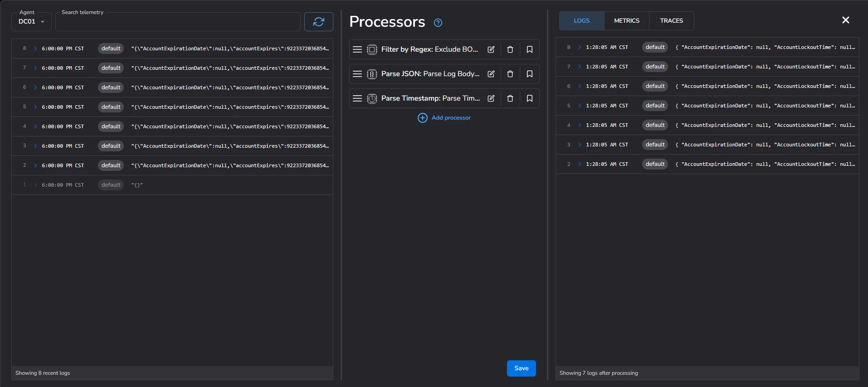Expand 6:00:00 PM log row 8

pyautogui.click(x=35, y=48)
